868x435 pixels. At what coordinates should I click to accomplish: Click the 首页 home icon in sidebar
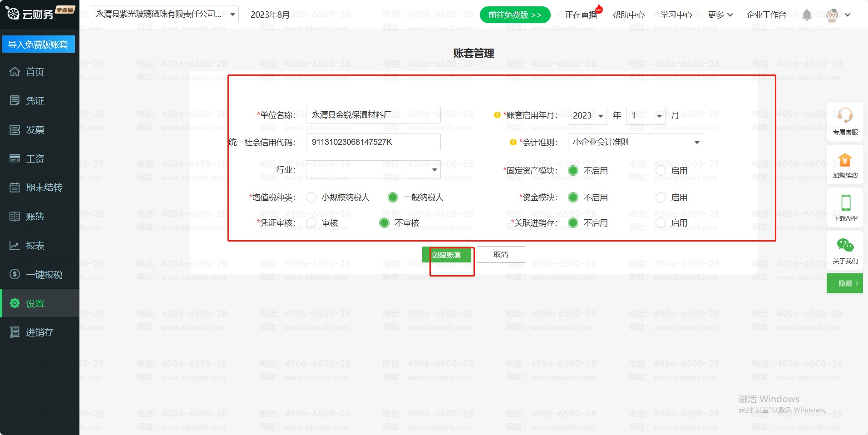(15, 72)
